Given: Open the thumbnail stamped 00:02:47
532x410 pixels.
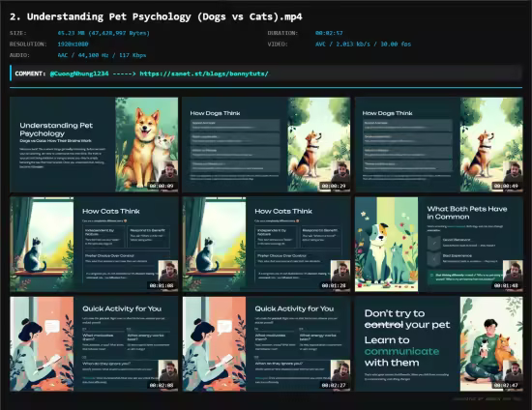Looking at the screenshot, I should (439, 344).
